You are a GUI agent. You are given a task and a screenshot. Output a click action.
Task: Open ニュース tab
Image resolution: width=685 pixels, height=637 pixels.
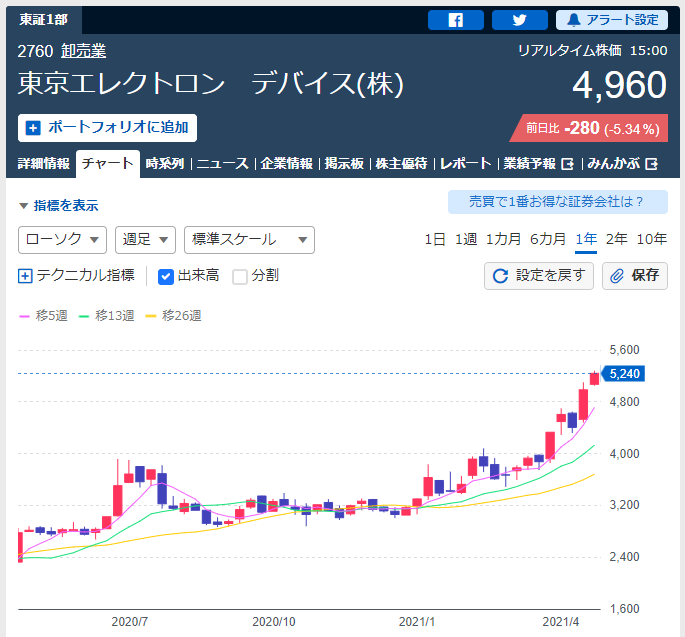[x=222, y=163]
